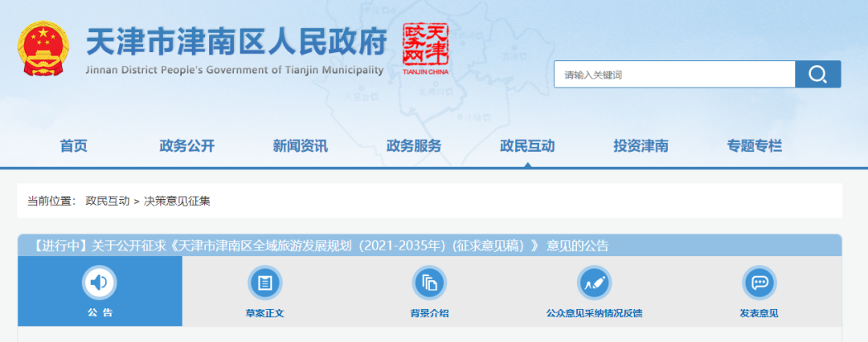868x342 pixels.
Task: Click the 天津市津南区人民政府 site title
Action: tap(236, 43)
